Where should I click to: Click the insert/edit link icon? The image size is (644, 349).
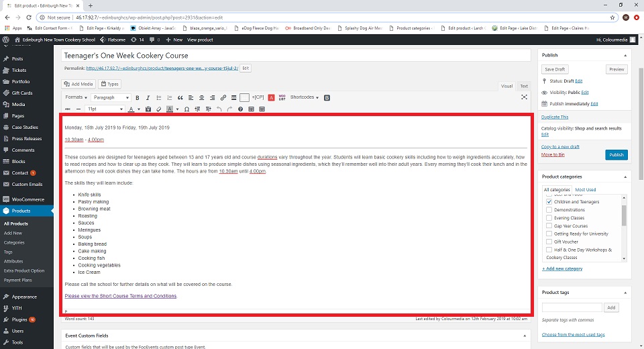tap(223, 97)
